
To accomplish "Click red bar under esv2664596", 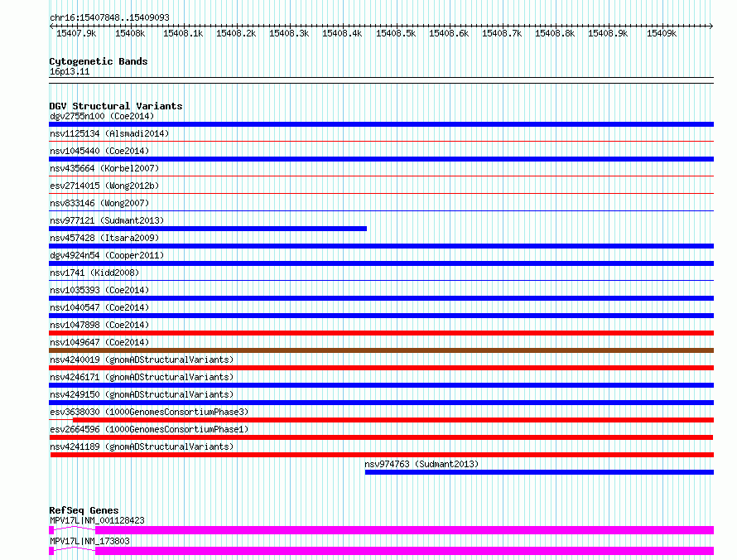I will (381, 437).
